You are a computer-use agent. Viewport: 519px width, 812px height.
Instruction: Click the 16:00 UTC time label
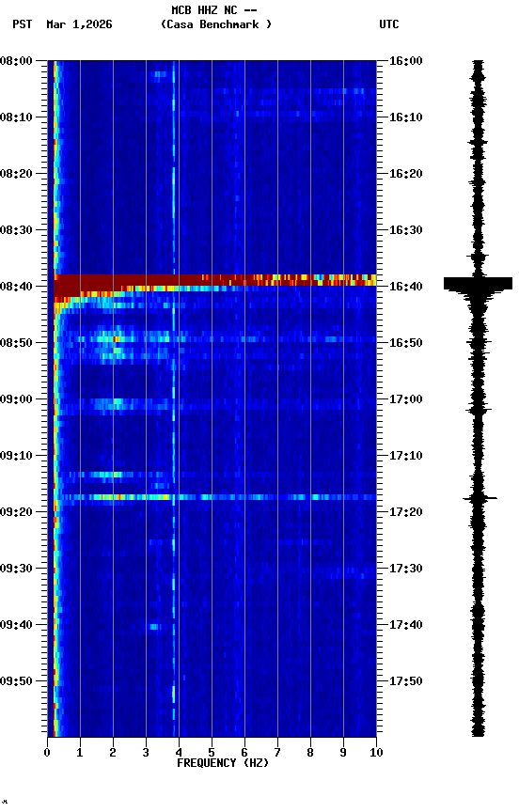(x=406, y=61)
